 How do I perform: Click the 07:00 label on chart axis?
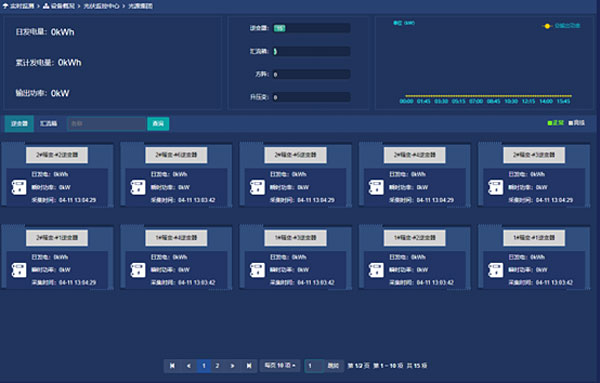click(476, 101)
